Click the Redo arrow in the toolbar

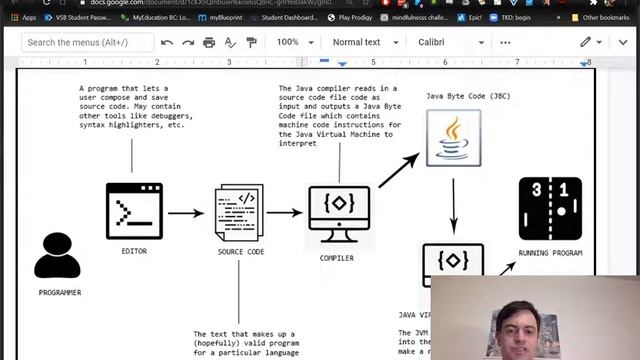point(188,42)
